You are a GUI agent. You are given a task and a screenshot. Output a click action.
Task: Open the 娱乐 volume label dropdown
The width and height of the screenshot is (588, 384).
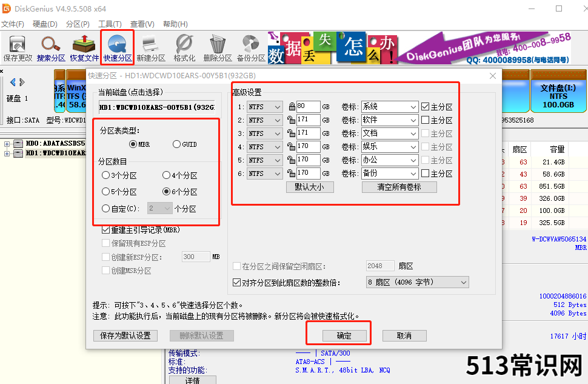(390, 147)
